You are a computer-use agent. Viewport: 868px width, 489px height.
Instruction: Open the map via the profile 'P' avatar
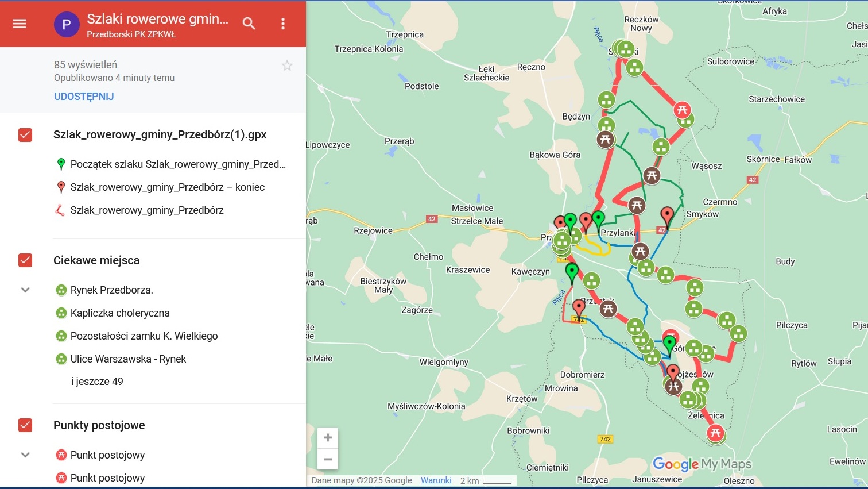[67, 24]
